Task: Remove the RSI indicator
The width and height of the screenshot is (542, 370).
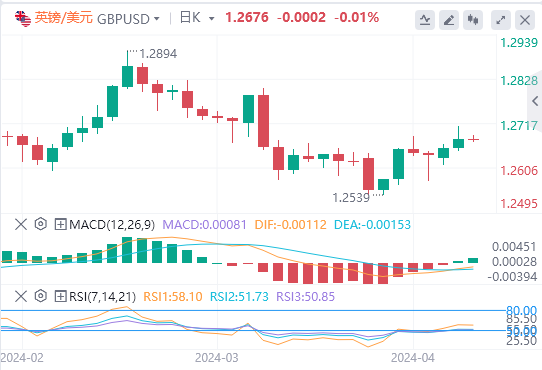Action: [x=21, y=296]
